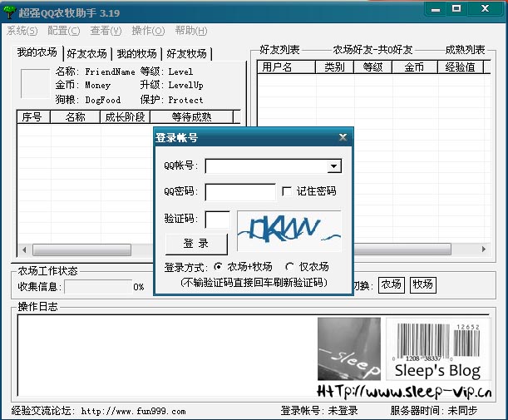This screenshot has width=508, height=420.
Task: Click the 名称 column header
Action: (x=75, y=117)
